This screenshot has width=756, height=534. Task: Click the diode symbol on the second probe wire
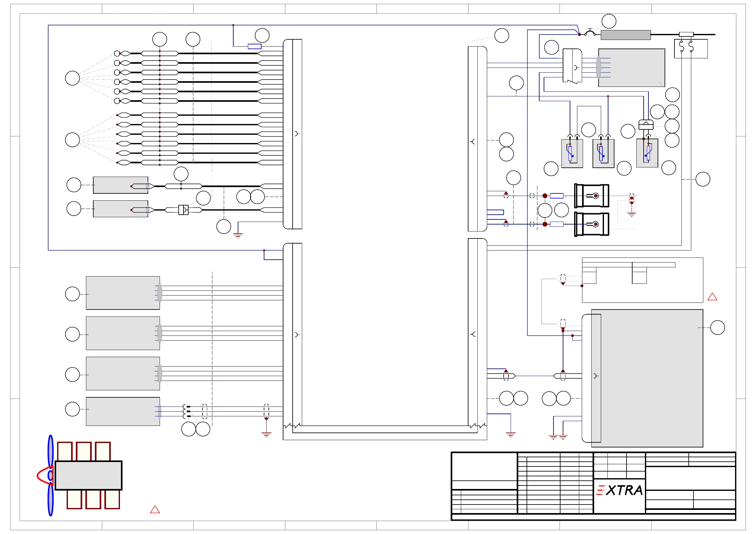[183, 210]
